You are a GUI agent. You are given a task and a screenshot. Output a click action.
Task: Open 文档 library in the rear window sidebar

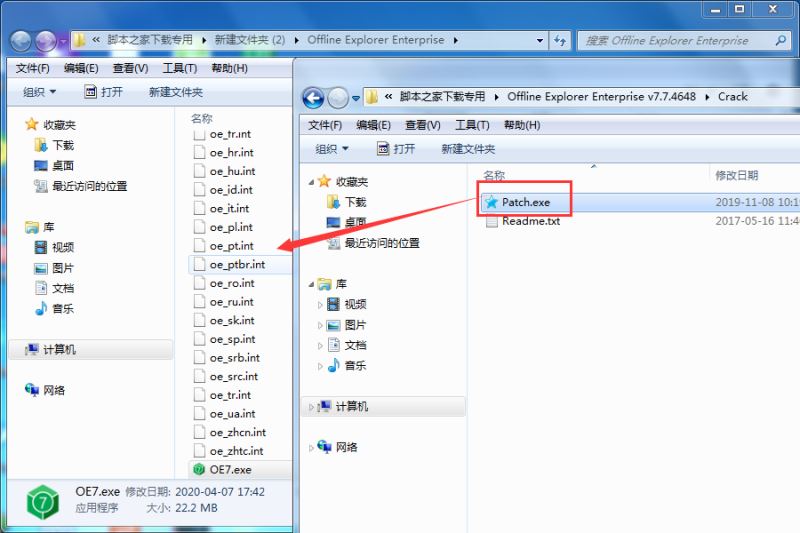63,288
